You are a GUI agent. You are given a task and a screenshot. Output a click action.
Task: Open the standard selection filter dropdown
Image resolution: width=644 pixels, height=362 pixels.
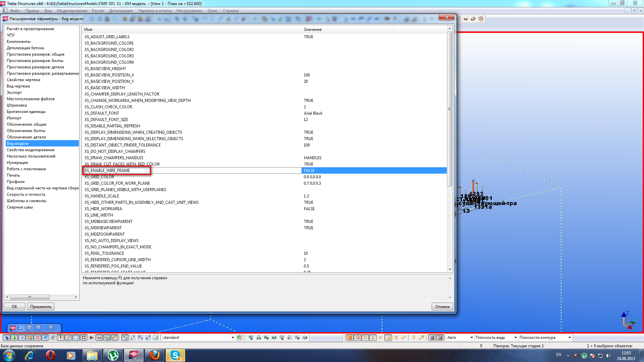tap(232, 338)
